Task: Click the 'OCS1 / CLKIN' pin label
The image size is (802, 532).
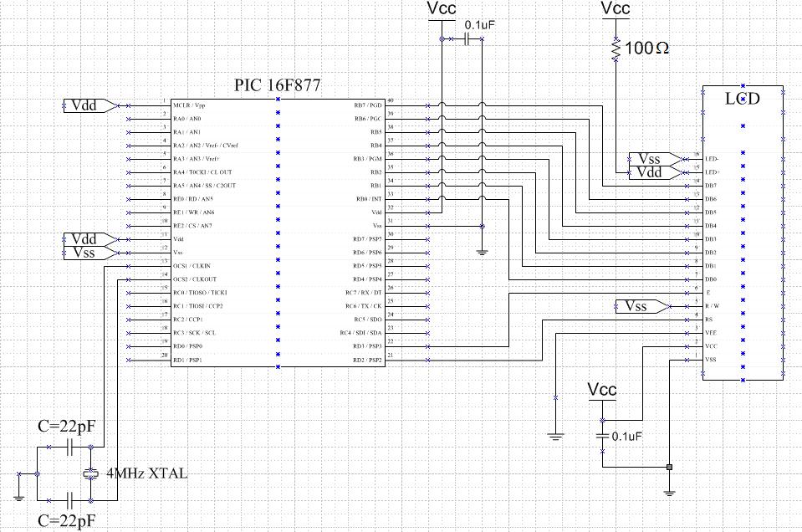Action: 192,266
